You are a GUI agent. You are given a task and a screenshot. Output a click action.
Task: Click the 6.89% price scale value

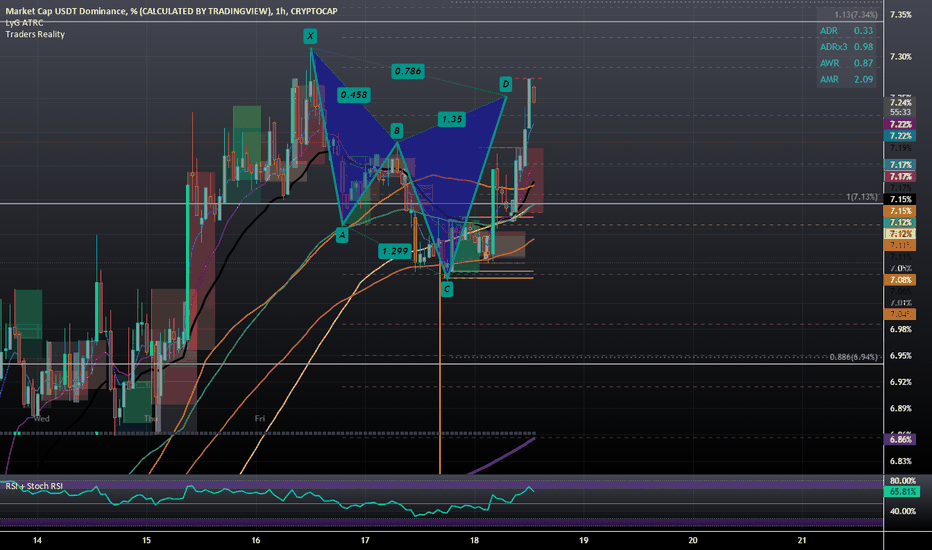pyautogui.click(x=900, y=408)
